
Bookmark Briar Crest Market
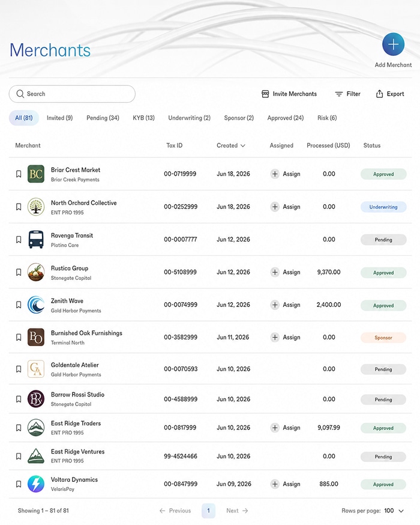pyautogui.click(x=19, y=174)
